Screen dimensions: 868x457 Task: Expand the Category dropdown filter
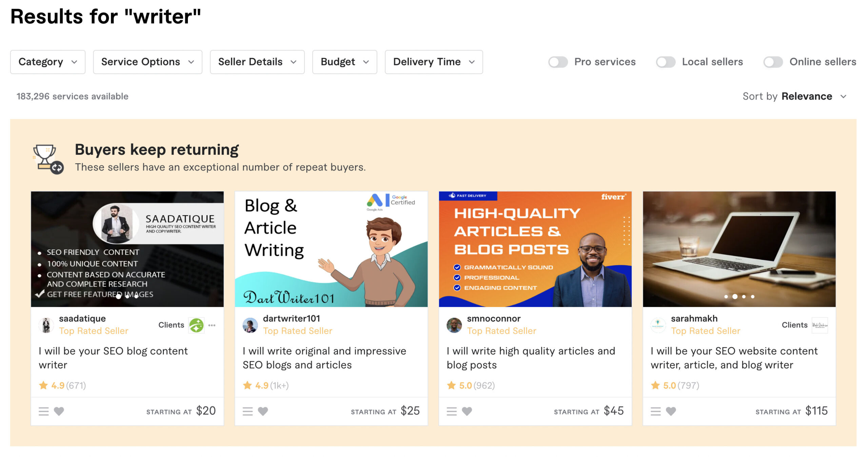click(47, 61)
